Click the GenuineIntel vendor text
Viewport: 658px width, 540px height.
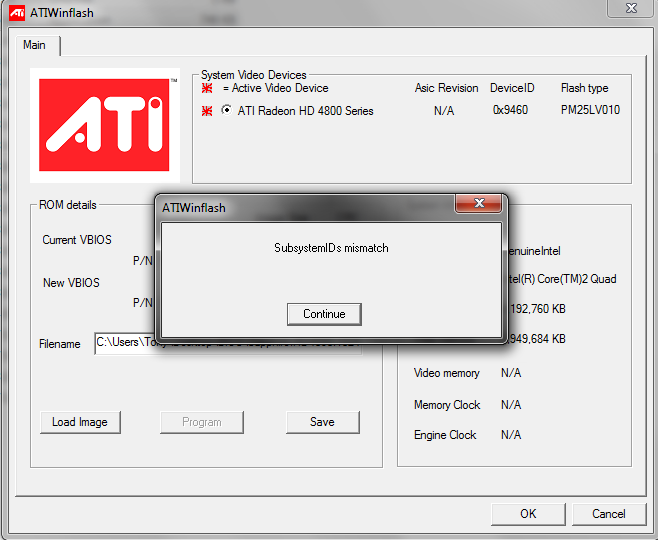[x=534, y=251]
